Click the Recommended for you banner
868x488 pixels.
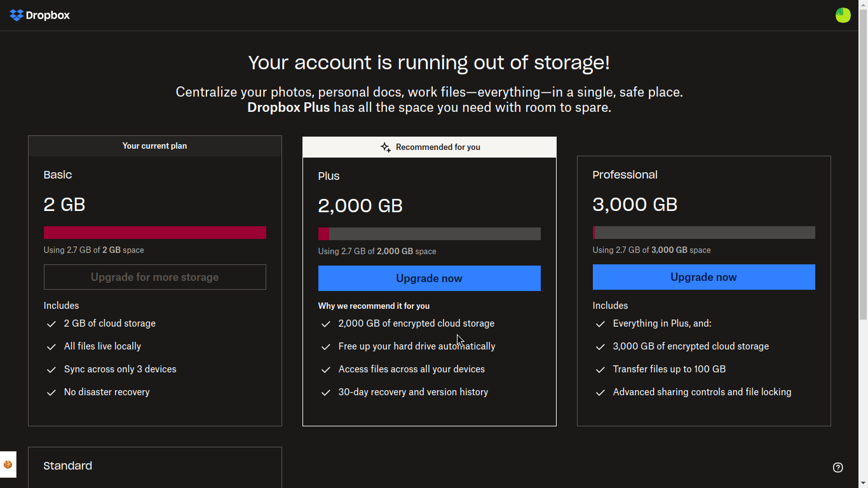[x=429, y=147]
